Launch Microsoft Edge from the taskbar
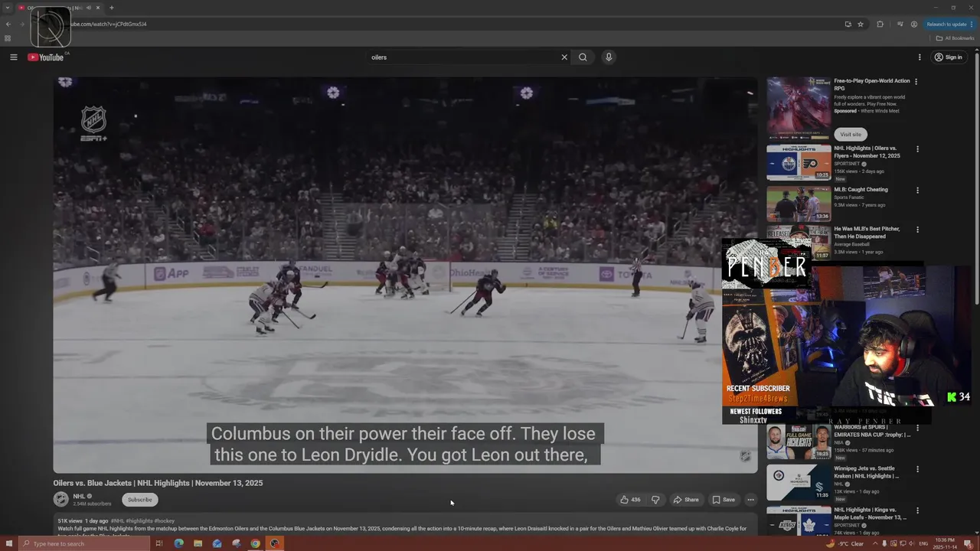 point(178,543)
